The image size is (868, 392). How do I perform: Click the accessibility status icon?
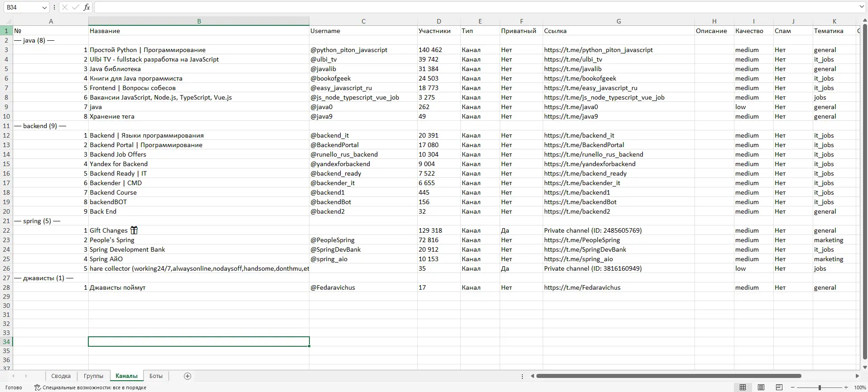pyautogui.click(x=38, y=387)
